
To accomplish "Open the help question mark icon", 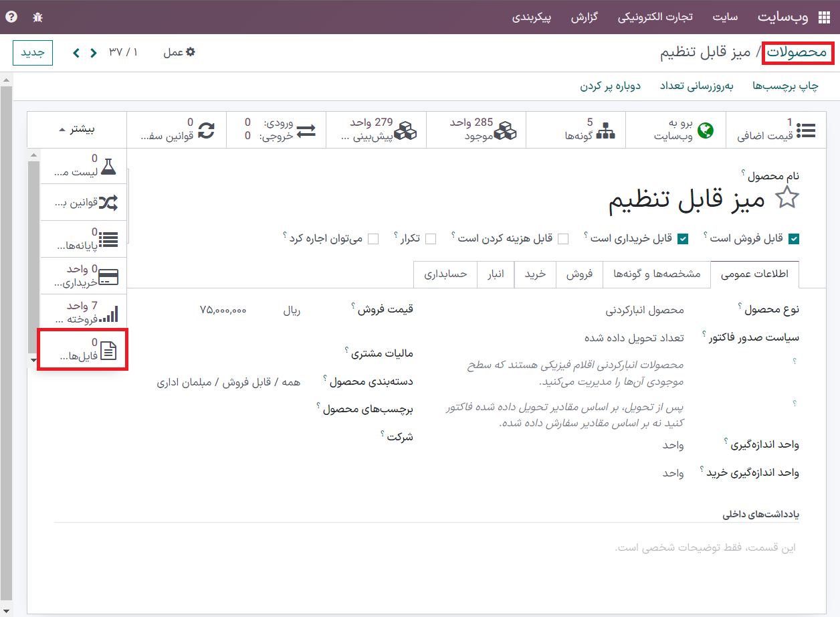I will point(11,17).
